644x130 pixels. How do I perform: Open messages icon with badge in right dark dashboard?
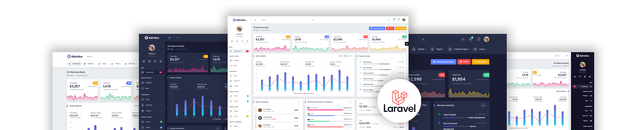pos(471,39)
